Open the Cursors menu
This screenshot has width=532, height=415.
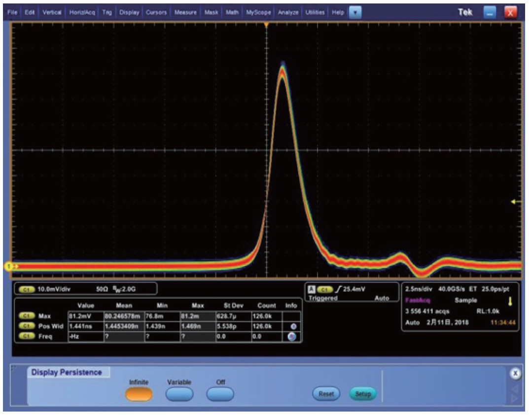click(156, 13)
